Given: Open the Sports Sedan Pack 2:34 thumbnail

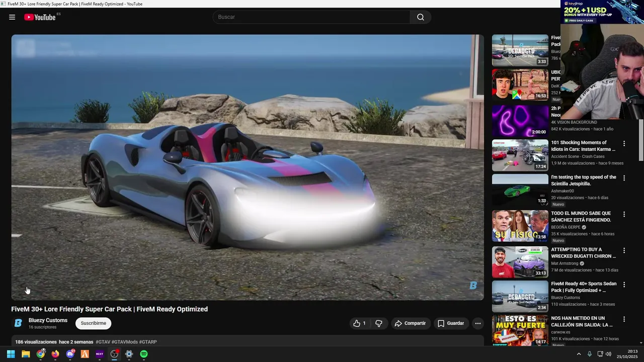Looking at the screenshot, I should click(x=520, y=296).
